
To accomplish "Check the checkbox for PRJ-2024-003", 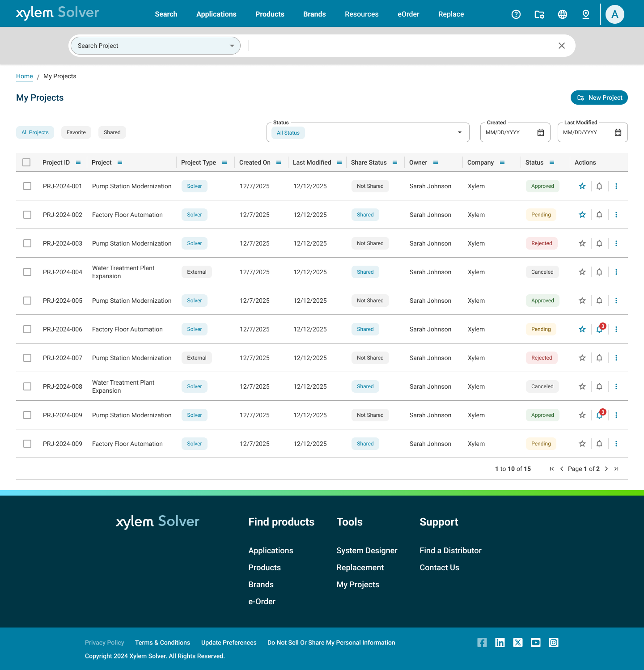I will coord(27,243).
